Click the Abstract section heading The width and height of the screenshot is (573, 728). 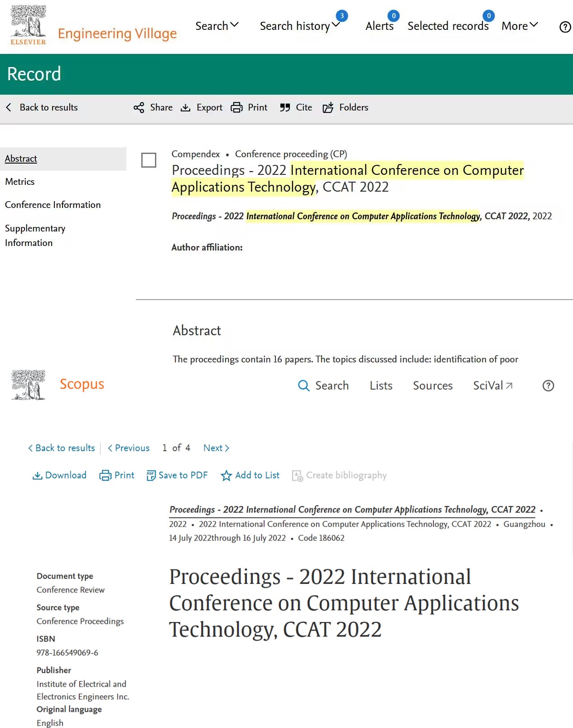(197, 331)
